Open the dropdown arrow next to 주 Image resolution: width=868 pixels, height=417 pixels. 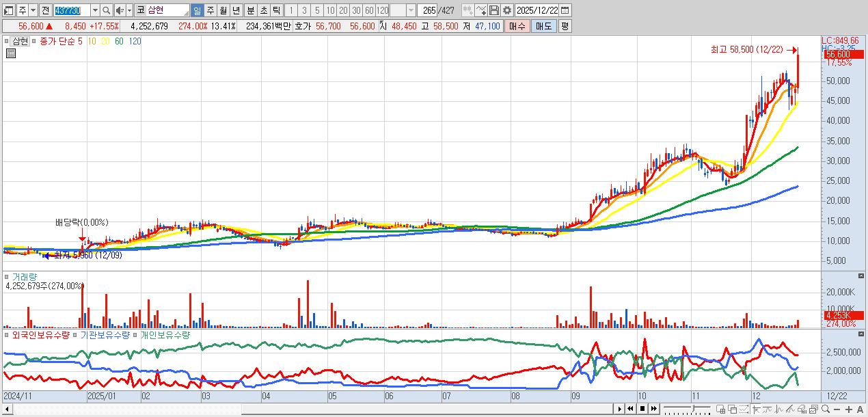33,10
